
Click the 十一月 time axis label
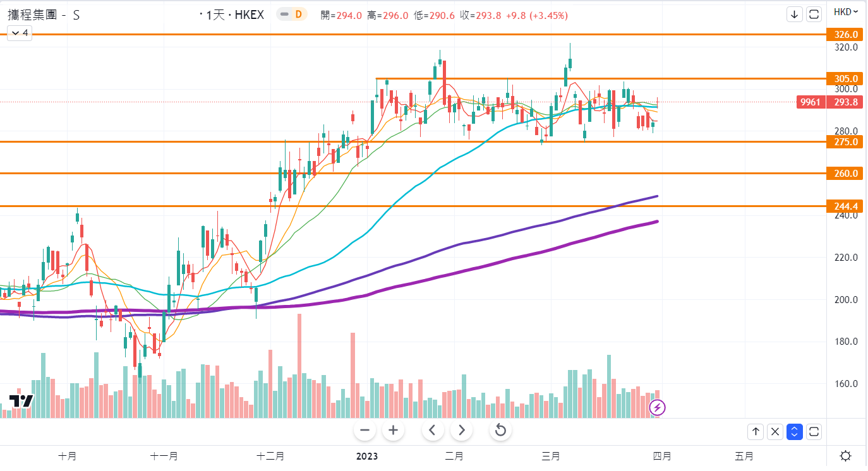click(x=164, y=456)
